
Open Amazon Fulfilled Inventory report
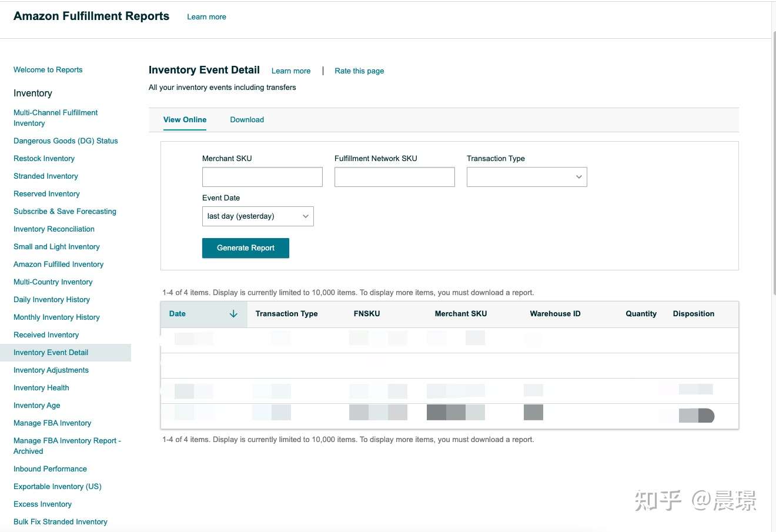coord(59,265)
